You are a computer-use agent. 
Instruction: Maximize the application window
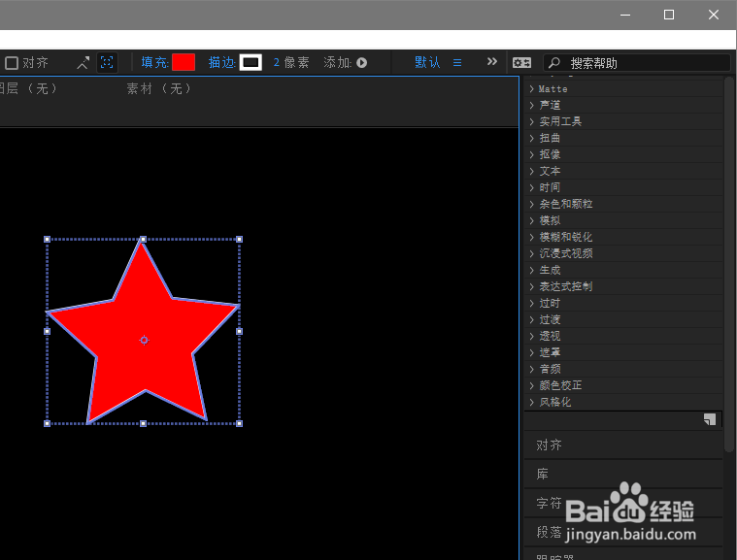(x=669, y=15)
